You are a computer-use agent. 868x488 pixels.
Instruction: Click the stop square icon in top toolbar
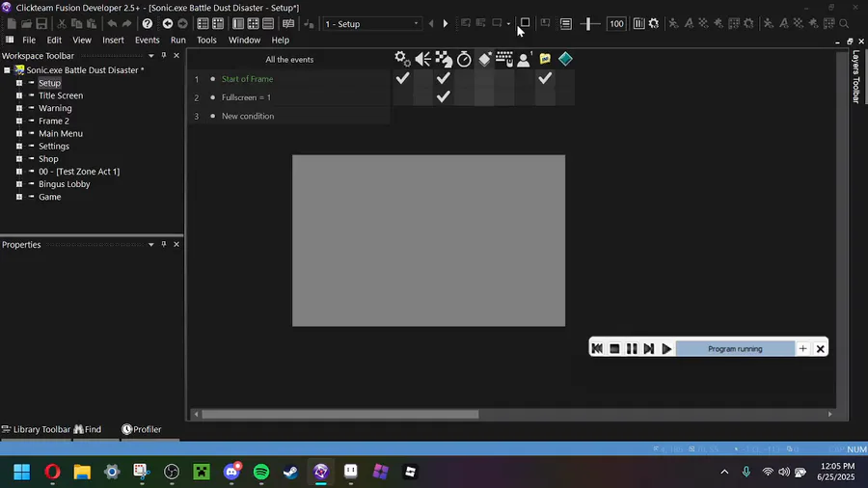click(525, 23)
